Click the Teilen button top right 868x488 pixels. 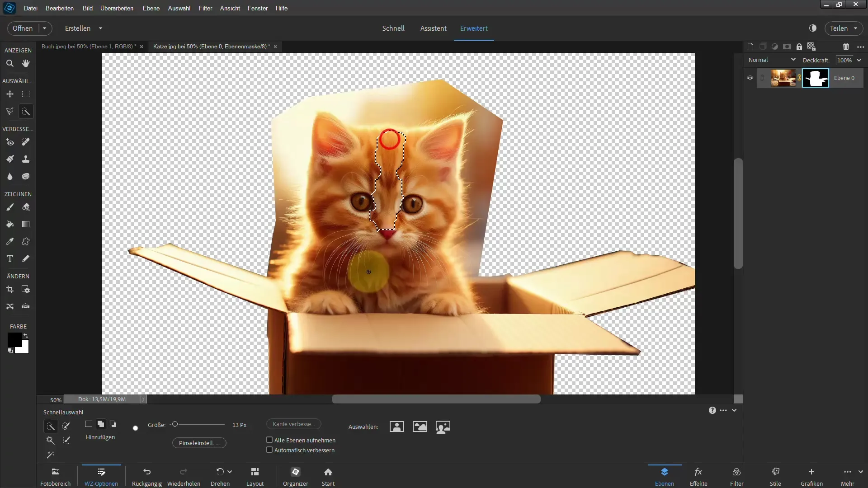pos(840,28)
